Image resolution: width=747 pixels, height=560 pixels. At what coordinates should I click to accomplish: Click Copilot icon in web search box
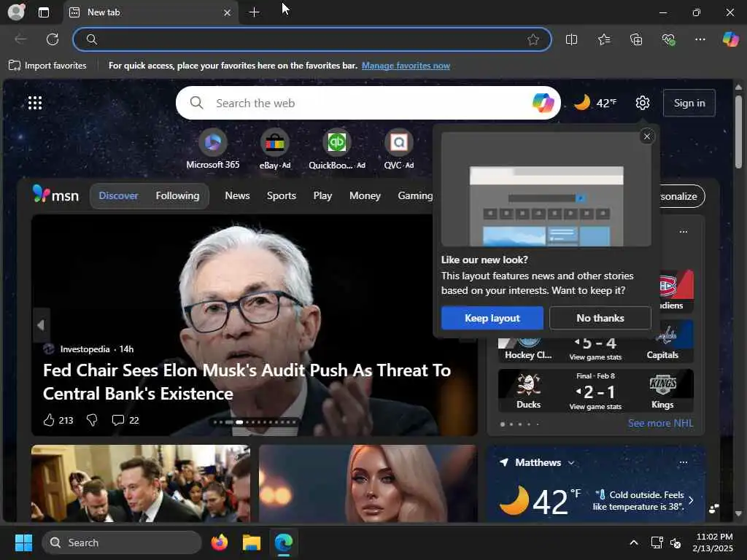[x=543, y=103]
